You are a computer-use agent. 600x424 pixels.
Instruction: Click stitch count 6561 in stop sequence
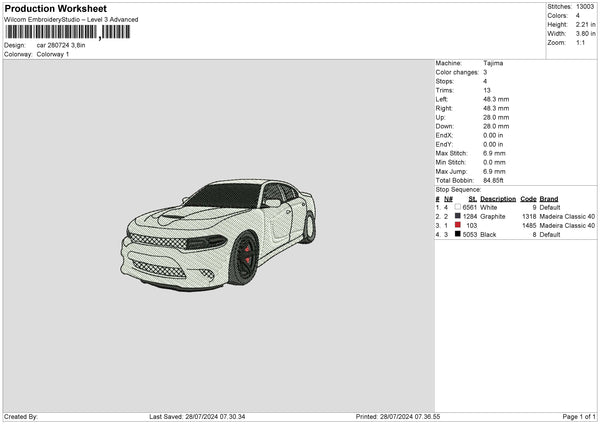pos(470,207)
